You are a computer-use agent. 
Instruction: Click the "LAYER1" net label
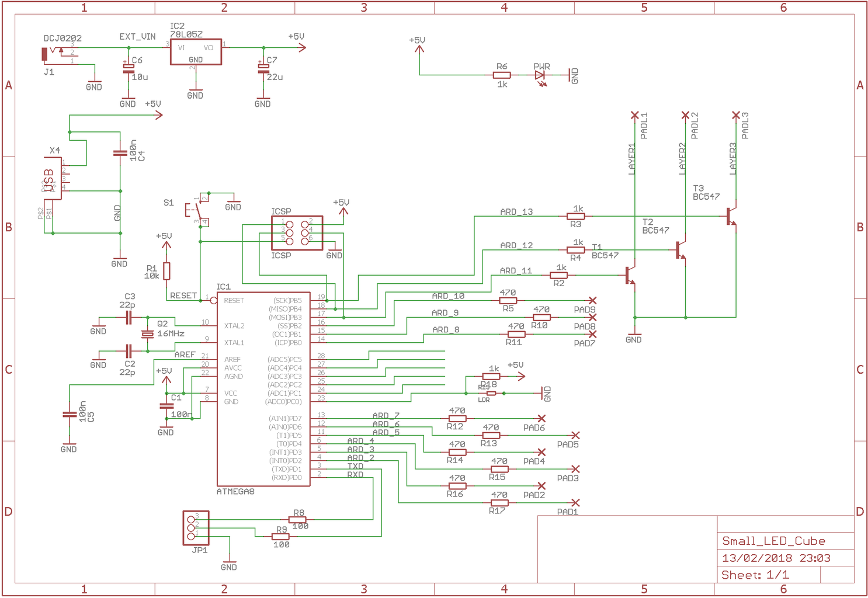(631, 159)
